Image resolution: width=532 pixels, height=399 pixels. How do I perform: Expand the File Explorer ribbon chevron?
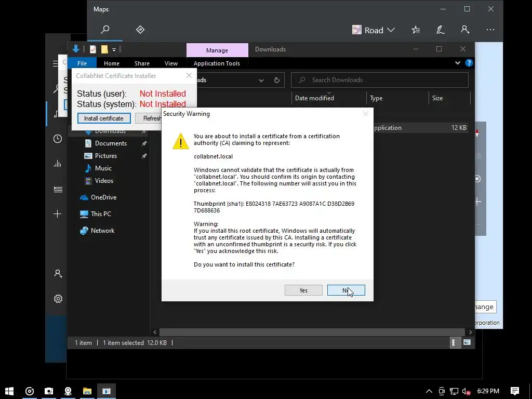457,63
